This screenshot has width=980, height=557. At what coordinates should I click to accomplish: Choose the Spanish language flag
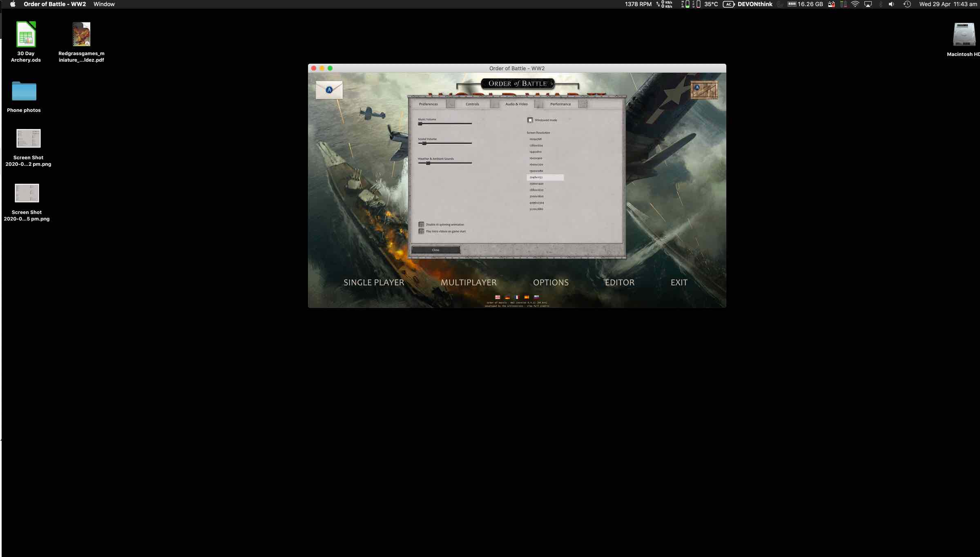tap(526, 297)
